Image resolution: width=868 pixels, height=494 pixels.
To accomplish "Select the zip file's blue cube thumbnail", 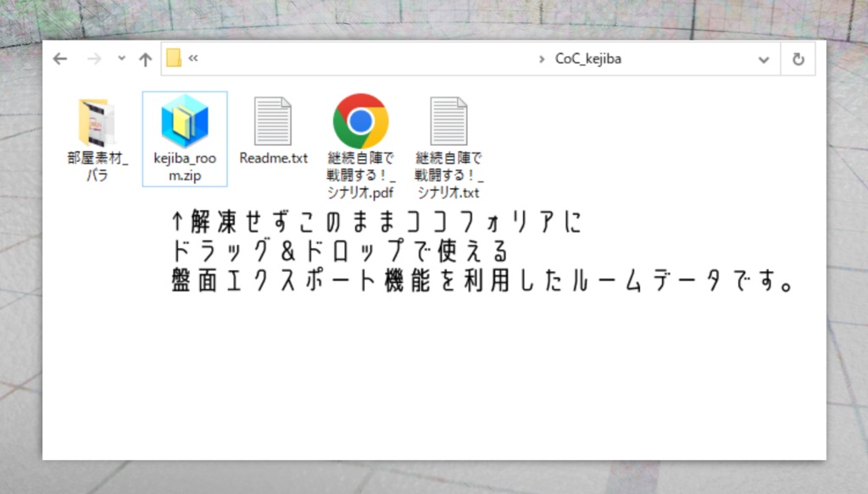I will (185, 123).
